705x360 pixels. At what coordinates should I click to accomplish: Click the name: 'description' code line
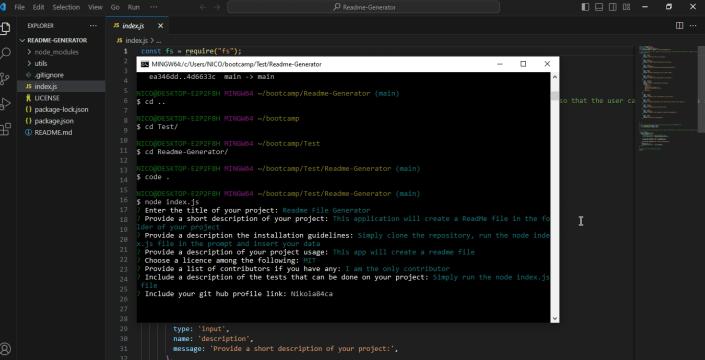pyautogui.click(x=213, y=339)
